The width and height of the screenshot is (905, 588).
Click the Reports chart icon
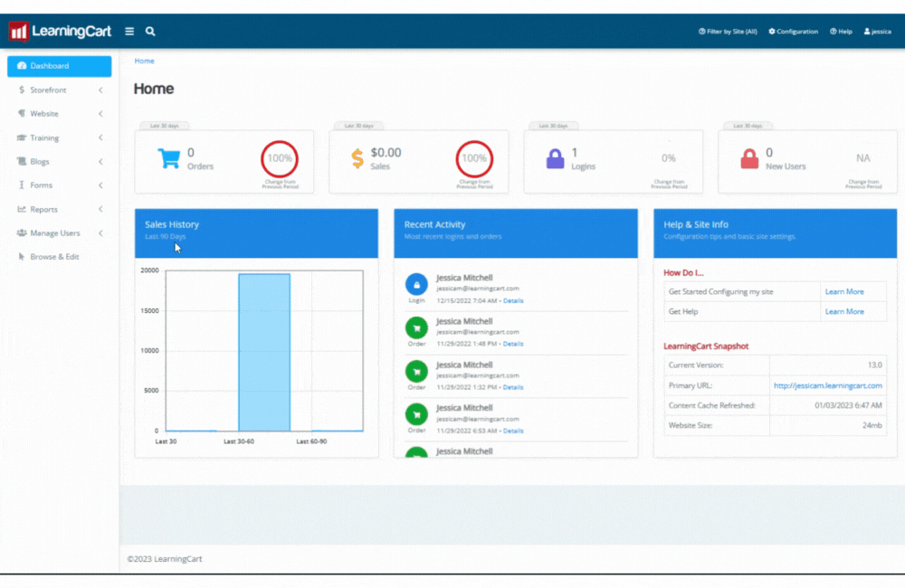tap(22, 210)
